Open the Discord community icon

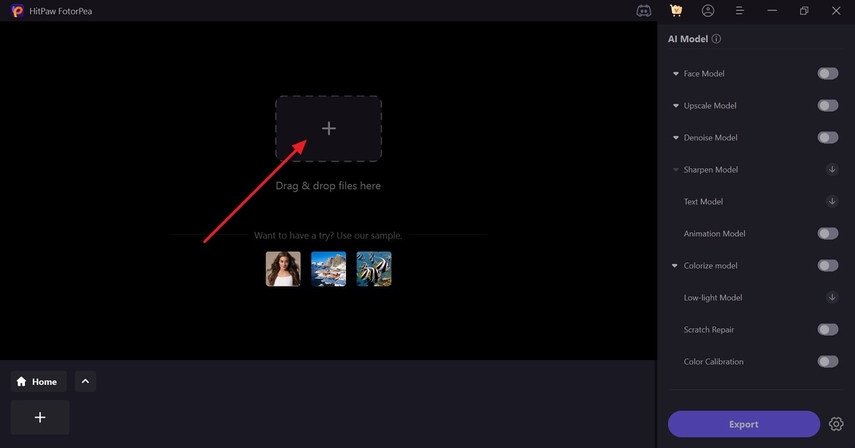click(x=644, y=11)
